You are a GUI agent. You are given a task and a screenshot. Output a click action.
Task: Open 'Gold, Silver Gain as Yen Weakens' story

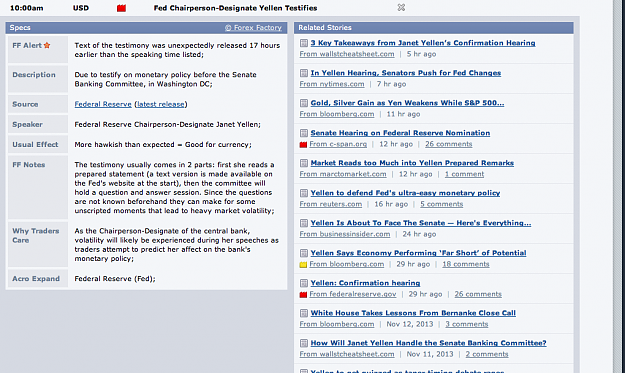pyautogui.click(x=407, y=103)
